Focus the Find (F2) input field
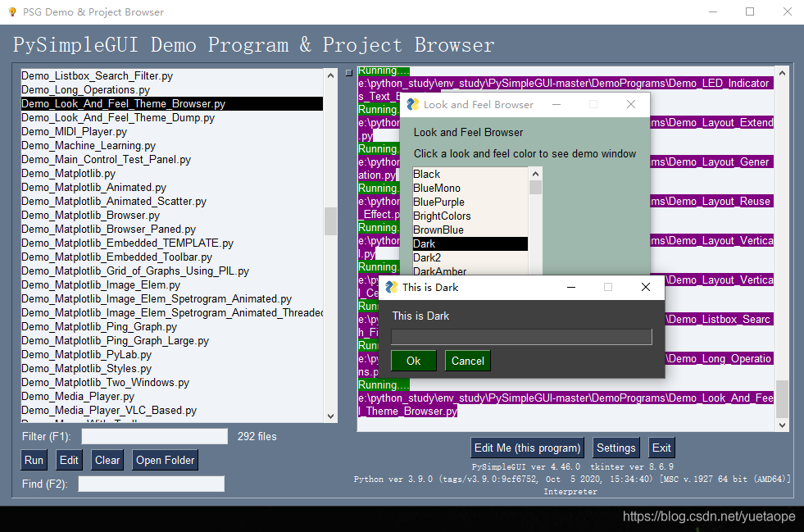The width and height of the screenshot is (804, 532). [152, 484]
